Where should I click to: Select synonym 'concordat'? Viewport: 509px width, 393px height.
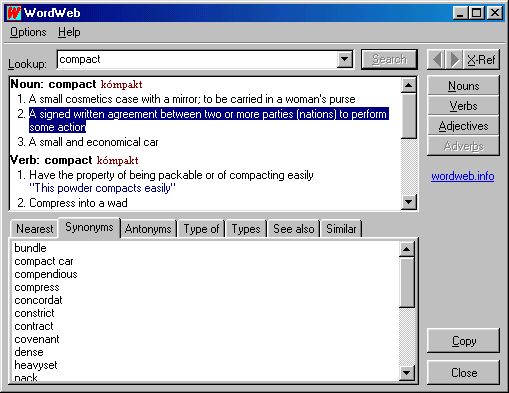pyautogui.click(x=38, y=300)
